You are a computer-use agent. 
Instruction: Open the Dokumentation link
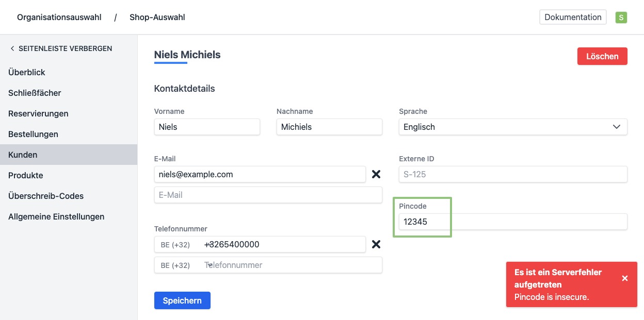click(573, 17)
